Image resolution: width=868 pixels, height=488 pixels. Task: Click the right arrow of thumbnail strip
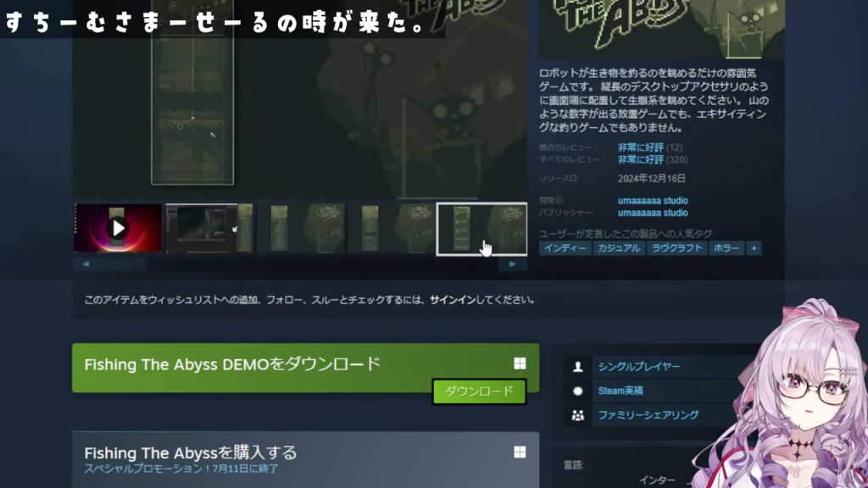point(513,264)
